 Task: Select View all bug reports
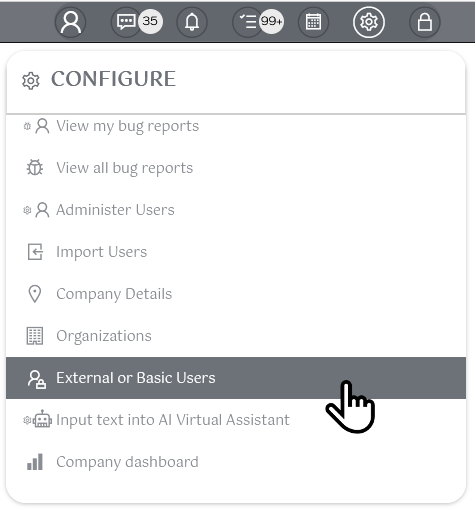[x=236, y=168]
